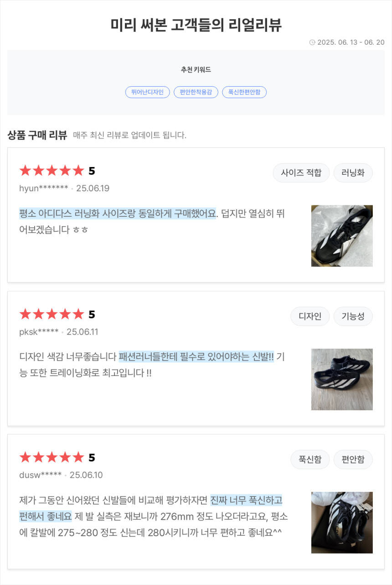Select the 푹신한편안함 keyword chip

[x=244, y=92]
